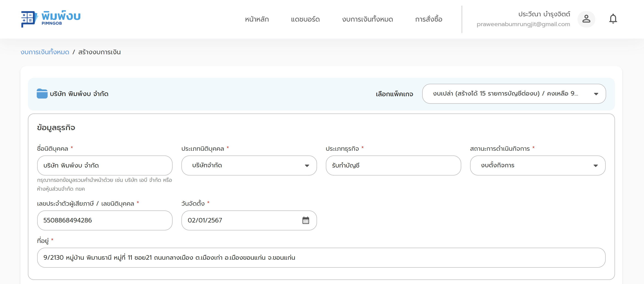Click the งบการเงินทั้งหมด breadcrumb link
This screenshot has width=644, height=284.
pyautogui.click(x=45, y=52)
